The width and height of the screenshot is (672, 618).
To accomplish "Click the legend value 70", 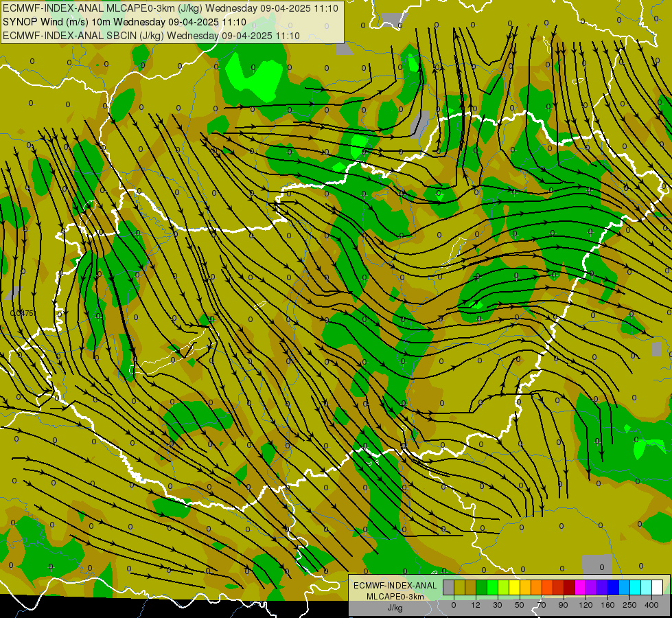I will [x=542, y=605].
